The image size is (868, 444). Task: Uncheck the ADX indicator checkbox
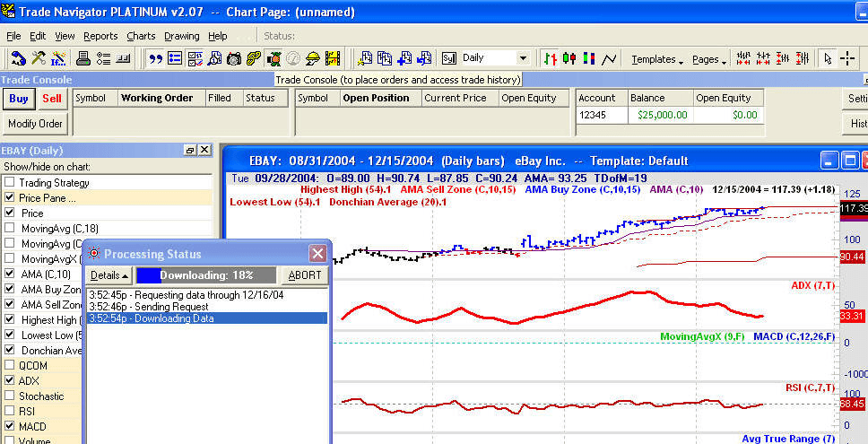(10, 380)
